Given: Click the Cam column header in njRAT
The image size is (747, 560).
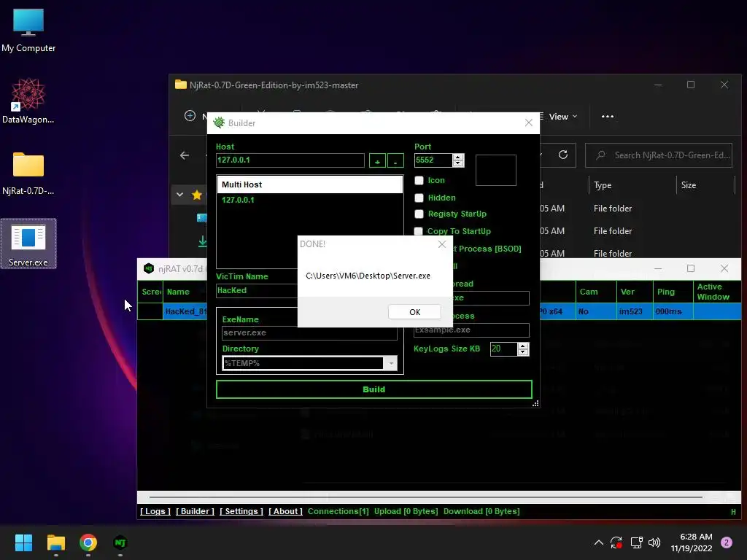Looking at the screenshot, I should [596, 292].
